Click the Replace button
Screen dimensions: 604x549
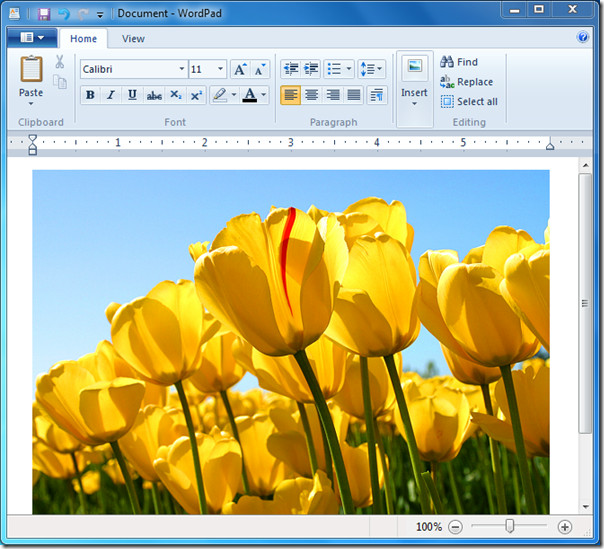pos(467,82)
